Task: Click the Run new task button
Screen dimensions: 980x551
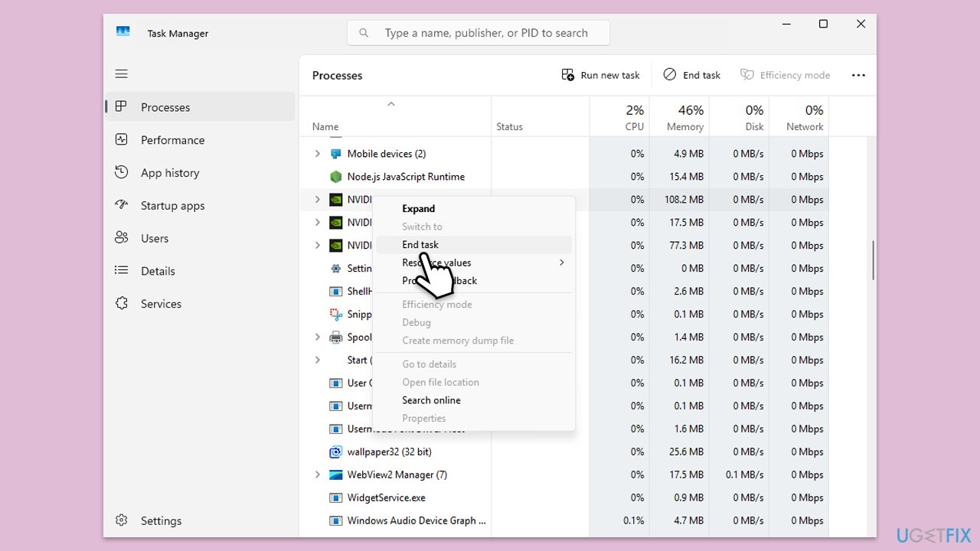Action: (x=600, y=75)
